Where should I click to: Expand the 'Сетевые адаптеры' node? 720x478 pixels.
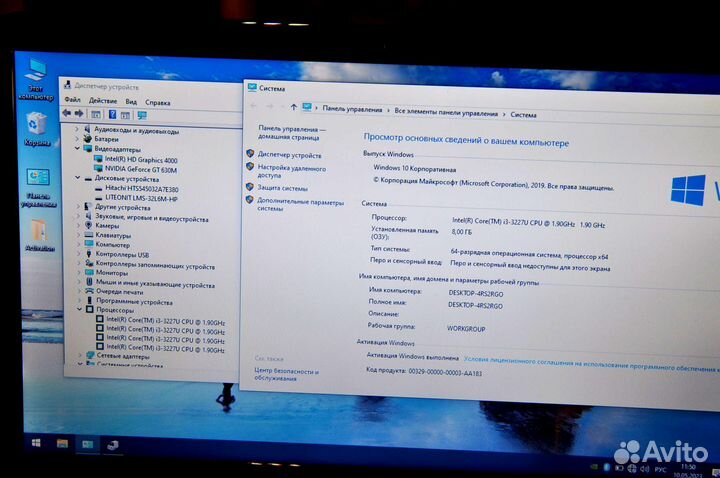(x=80, y=355)
